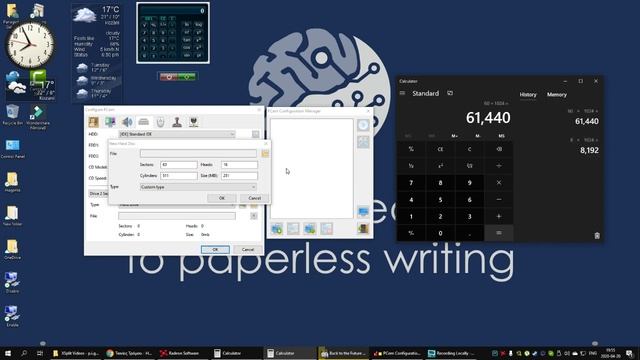Click the empty configurations list box

tap(312, 168)
